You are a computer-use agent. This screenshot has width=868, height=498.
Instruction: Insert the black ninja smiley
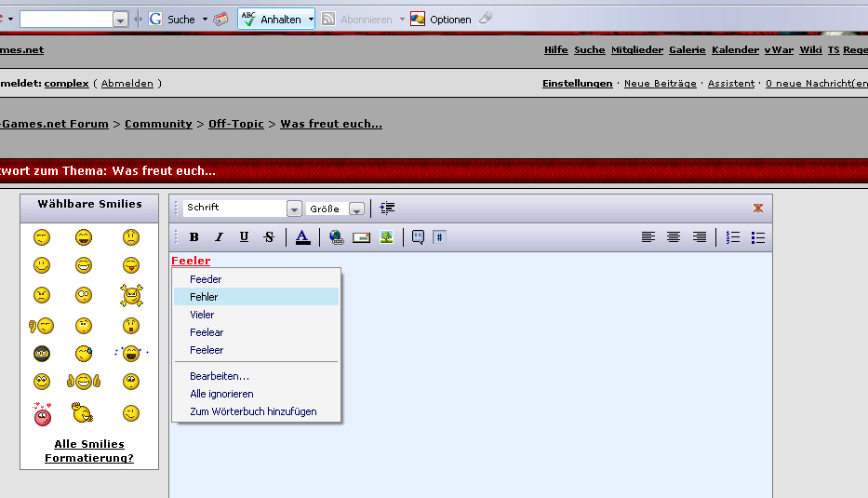(42, 354)
